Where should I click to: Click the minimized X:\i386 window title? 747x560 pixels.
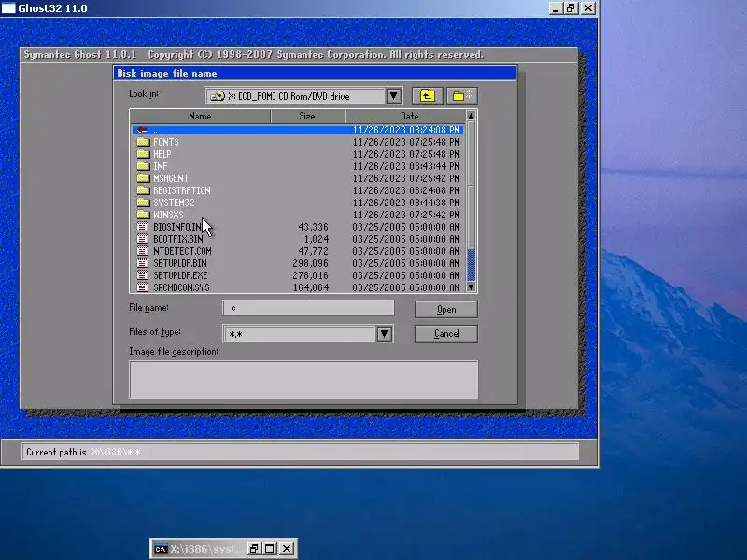(x=206, y=549)
